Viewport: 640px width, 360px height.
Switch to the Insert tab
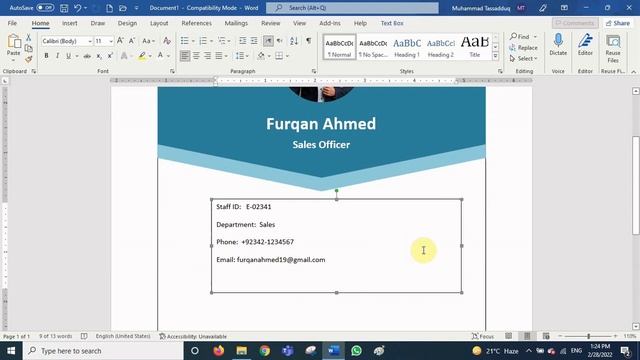(x=70, y=23)
